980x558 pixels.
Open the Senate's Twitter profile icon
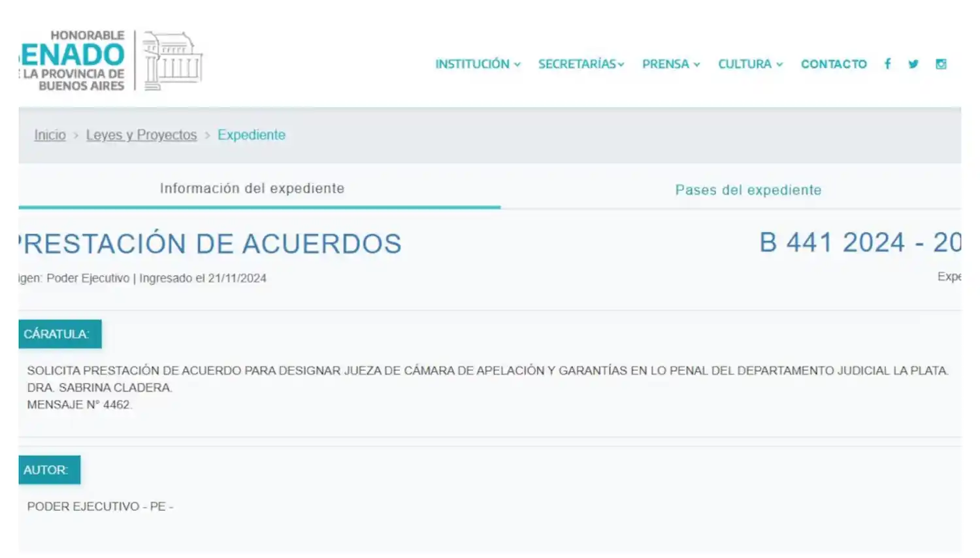click(913, 64)
